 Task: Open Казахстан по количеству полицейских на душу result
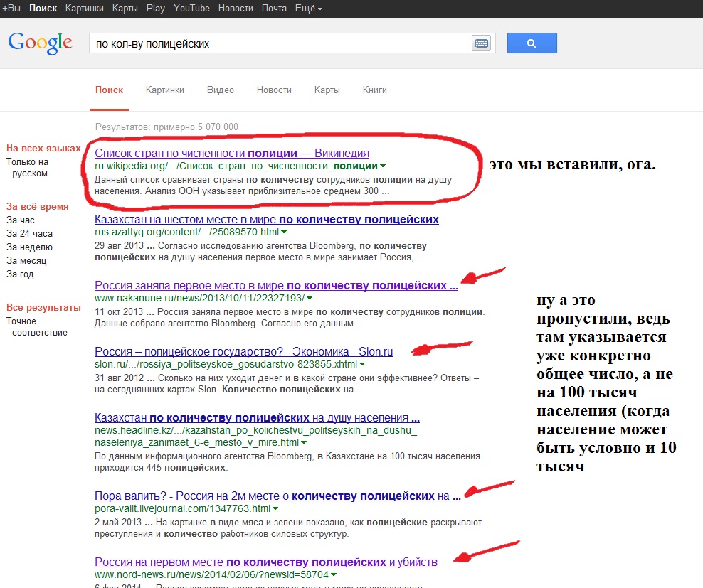tap(257, 417)
